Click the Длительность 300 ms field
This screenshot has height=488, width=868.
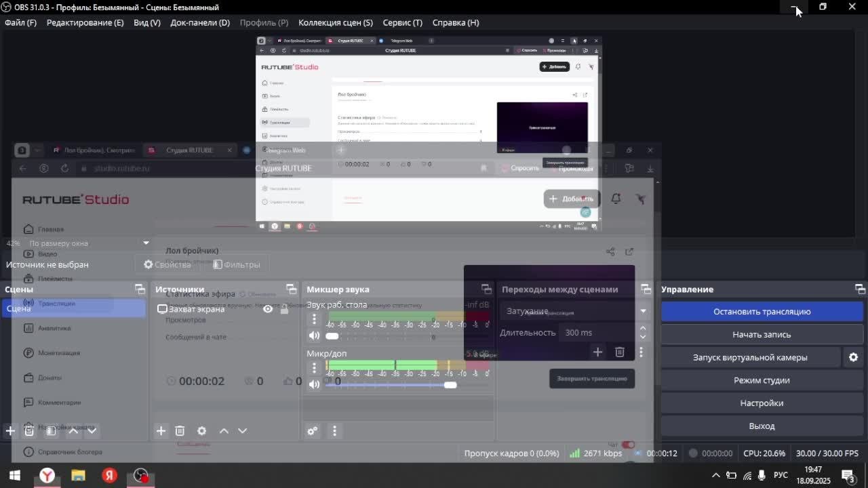click(598, 333)
